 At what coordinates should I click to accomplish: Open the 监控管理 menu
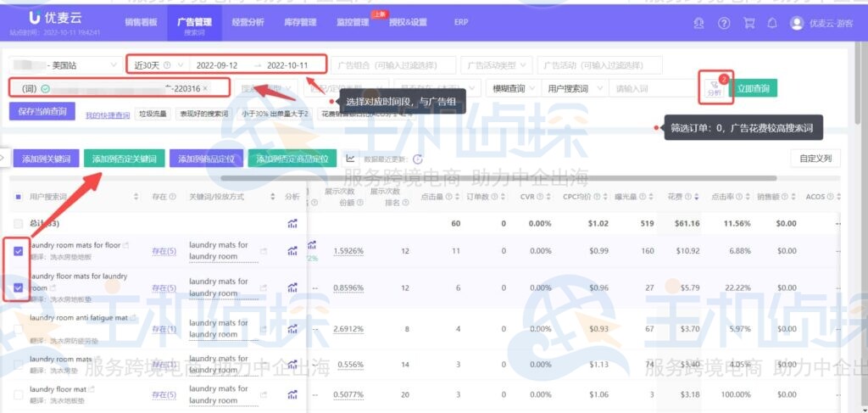353,23
